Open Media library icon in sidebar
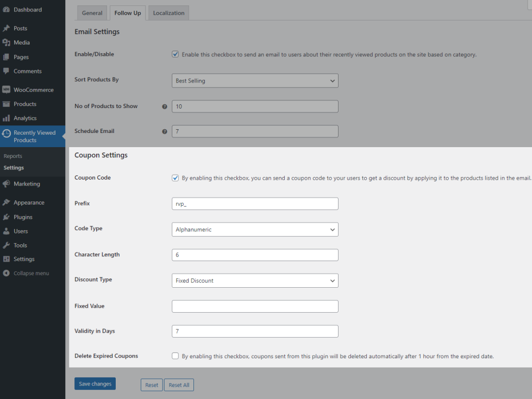 (6, 42)
